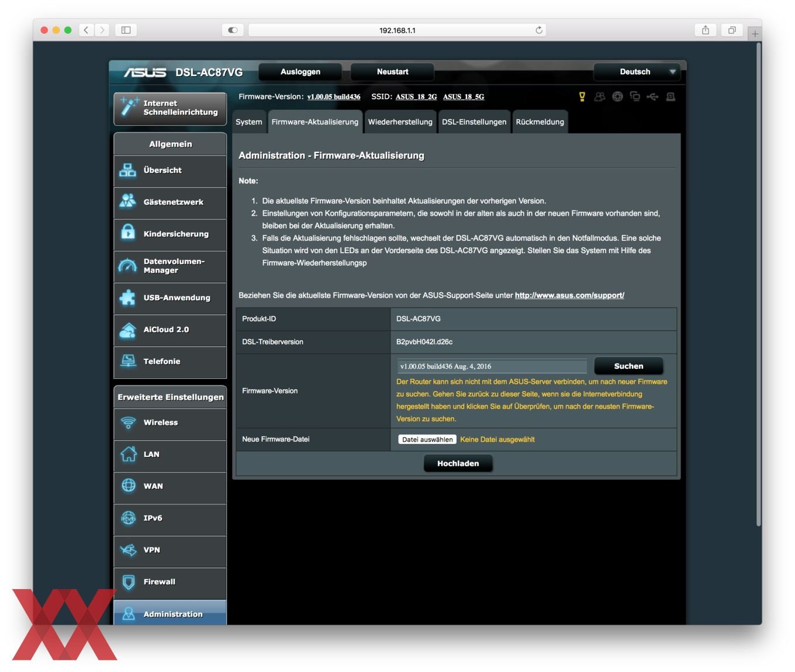795x672 pixels.
Task: Open AiCloud 2.0 page
Action: click(x=170, y=330)
